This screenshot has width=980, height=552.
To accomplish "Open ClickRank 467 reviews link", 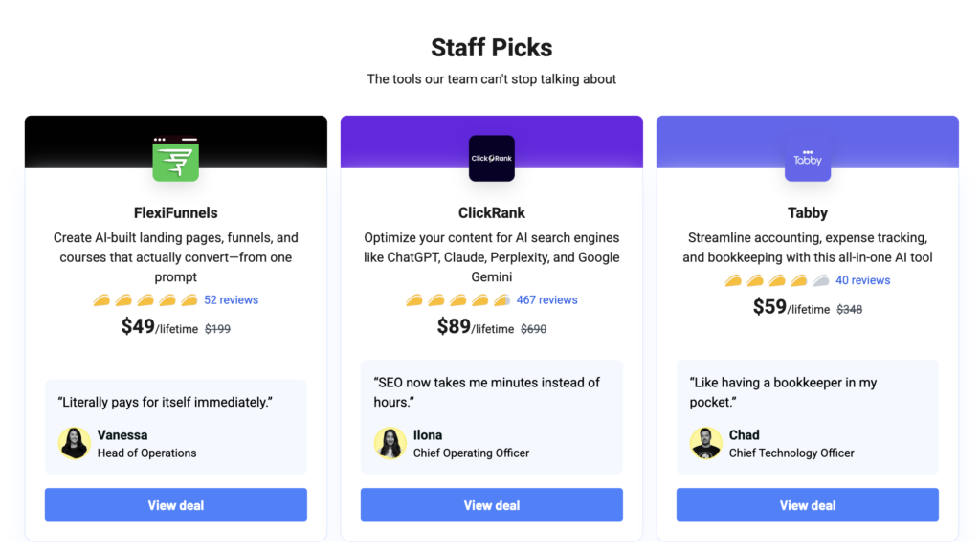I will [x=546, y=300].
